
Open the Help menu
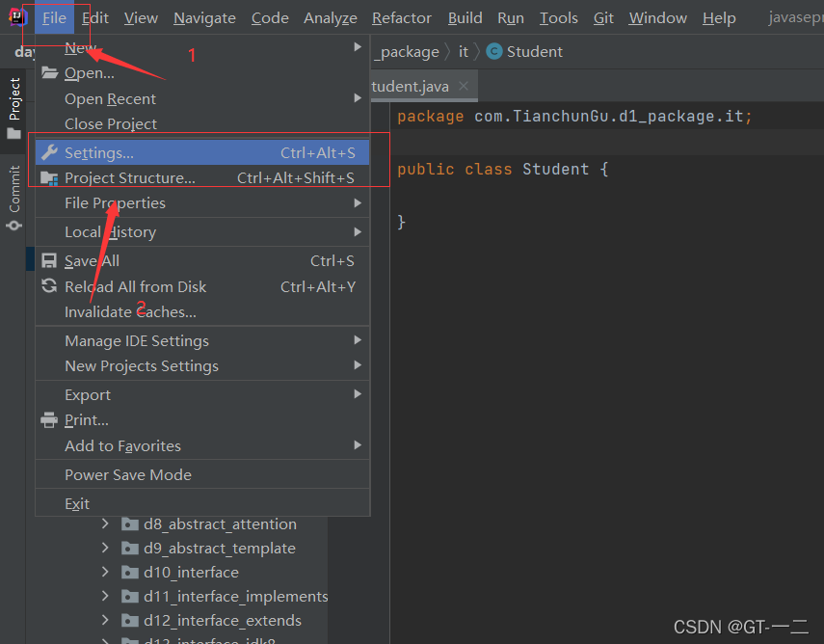pyautogui.click(x=719, y=18)
